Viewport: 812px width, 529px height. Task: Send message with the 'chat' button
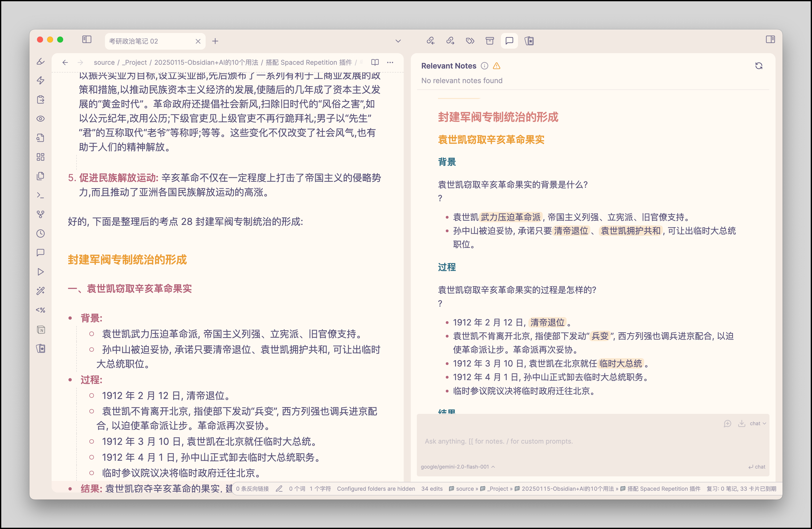(757, 467)
